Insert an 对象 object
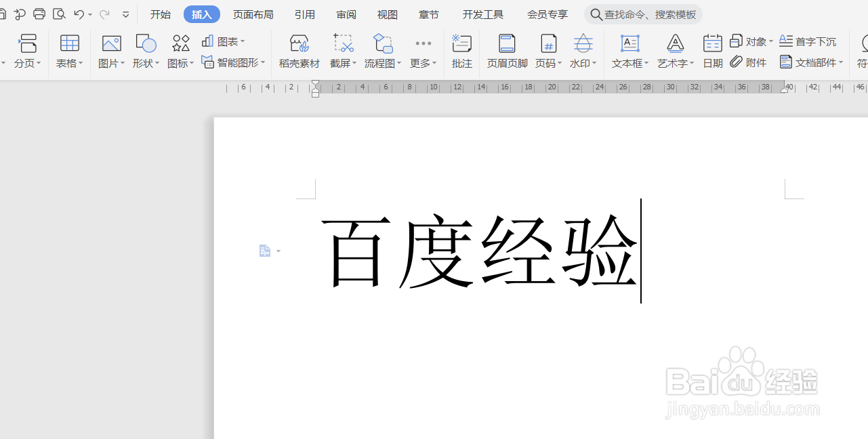Image resolution: width=868 pixels, height=439 pixels. [751, 41]
